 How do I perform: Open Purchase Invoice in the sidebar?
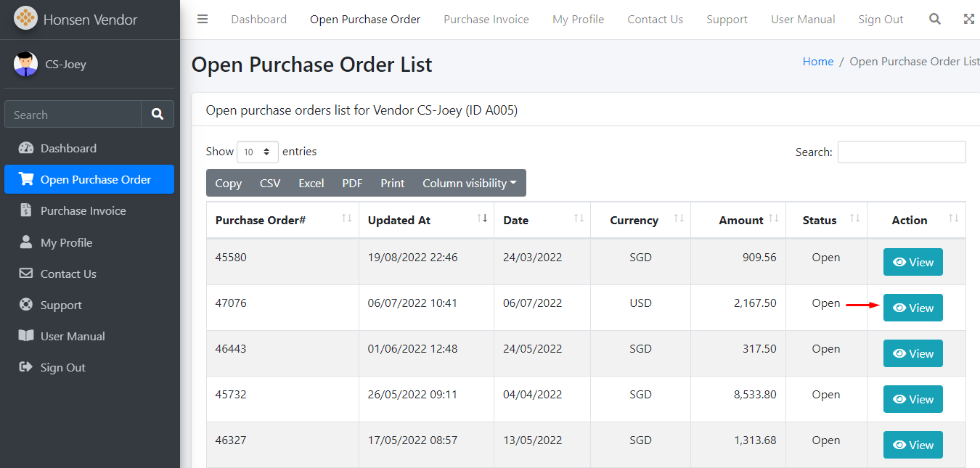[83, 211]
